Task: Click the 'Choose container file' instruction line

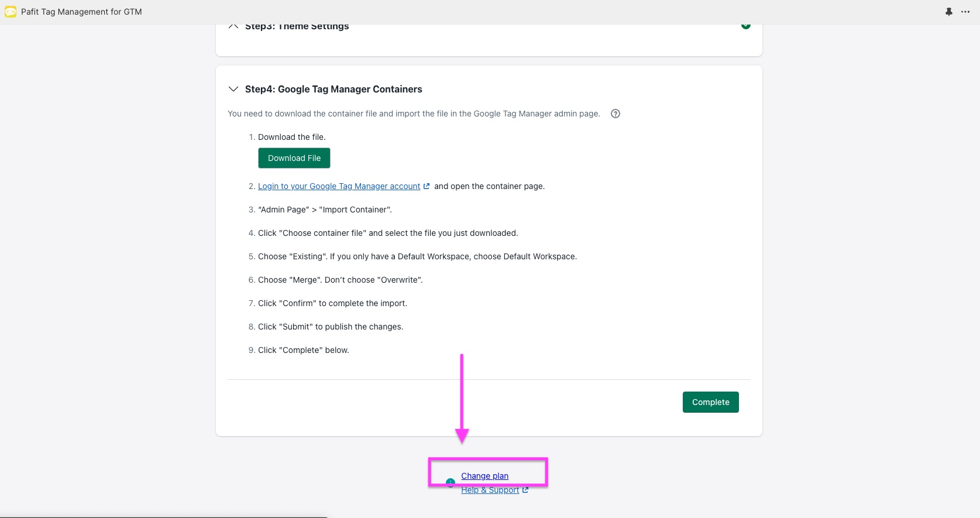Action: (388, 233)
